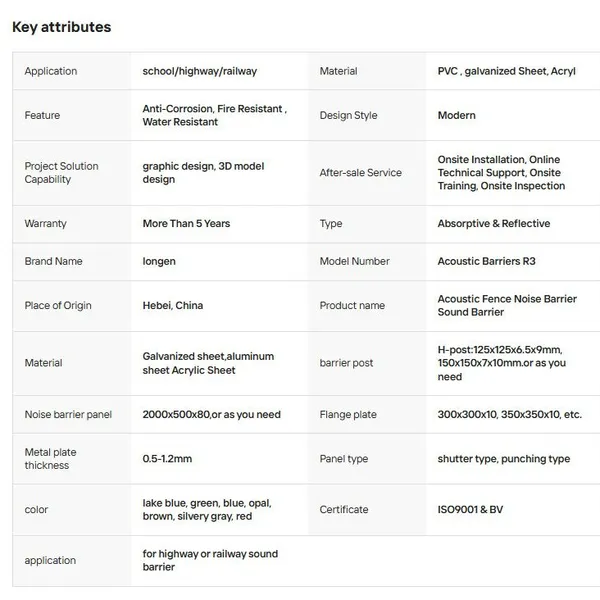Click the Feature row label
This screenshot has height=600, width=600.
point(42,115)
